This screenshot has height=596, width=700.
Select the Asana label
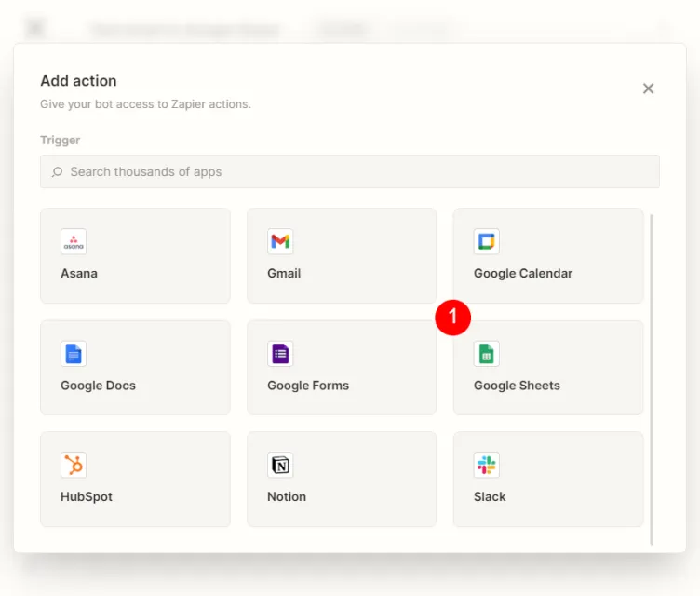point(79,273)
